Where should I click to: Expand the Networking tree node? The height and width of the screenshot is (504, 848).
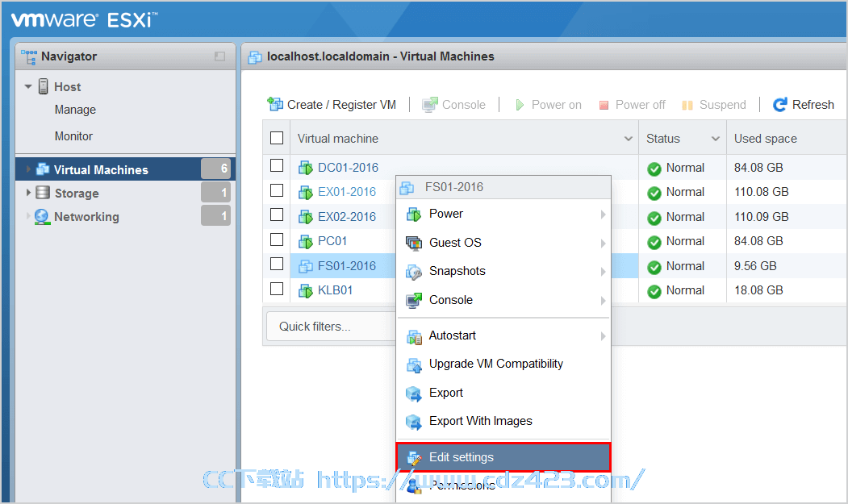(28, 216)
